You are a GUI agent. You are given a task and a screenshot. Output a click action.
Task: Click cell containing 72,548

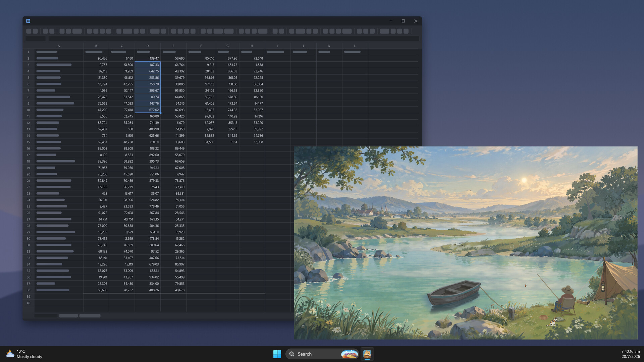pyautogui.click(x=252, y=58)
